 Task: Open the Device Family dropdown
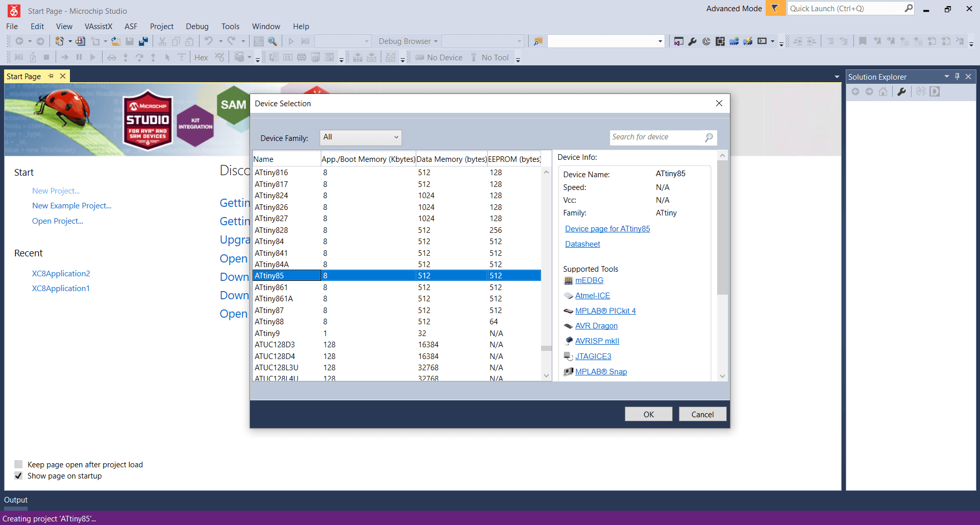(x=361, y=137)
